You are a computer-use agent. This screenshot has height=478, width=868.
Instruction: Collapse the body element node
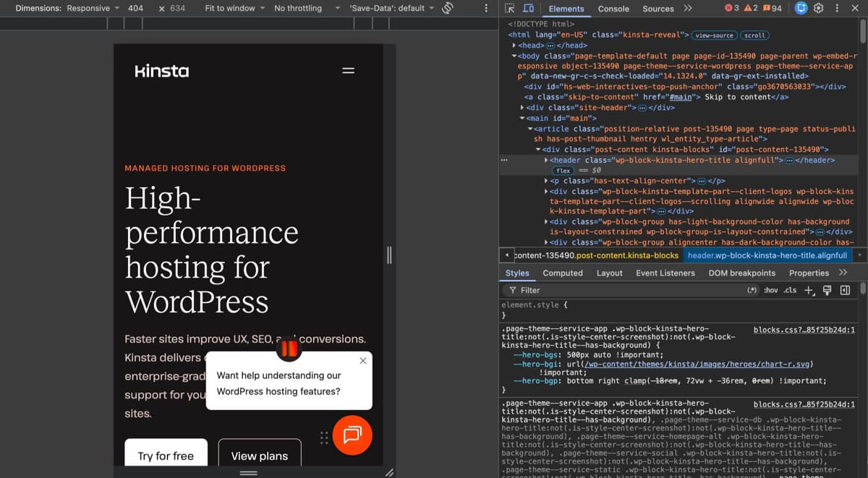(514, 56)
